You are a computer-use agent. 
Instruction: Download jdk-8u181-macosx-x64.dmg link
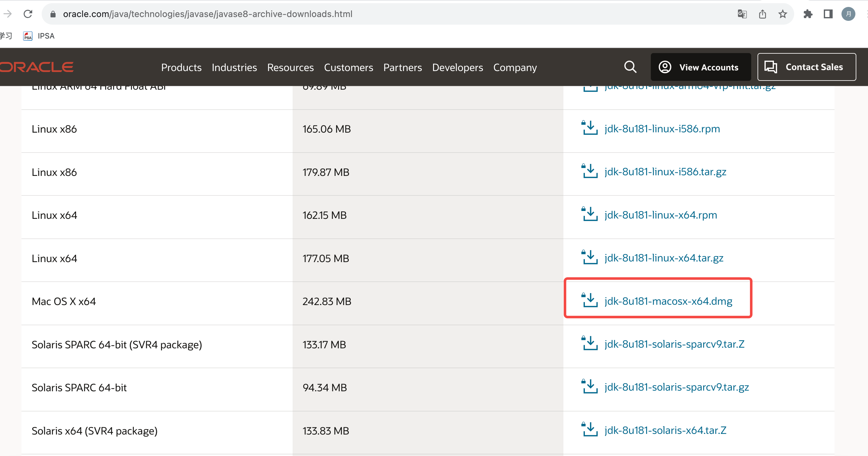tap(668, 301)
